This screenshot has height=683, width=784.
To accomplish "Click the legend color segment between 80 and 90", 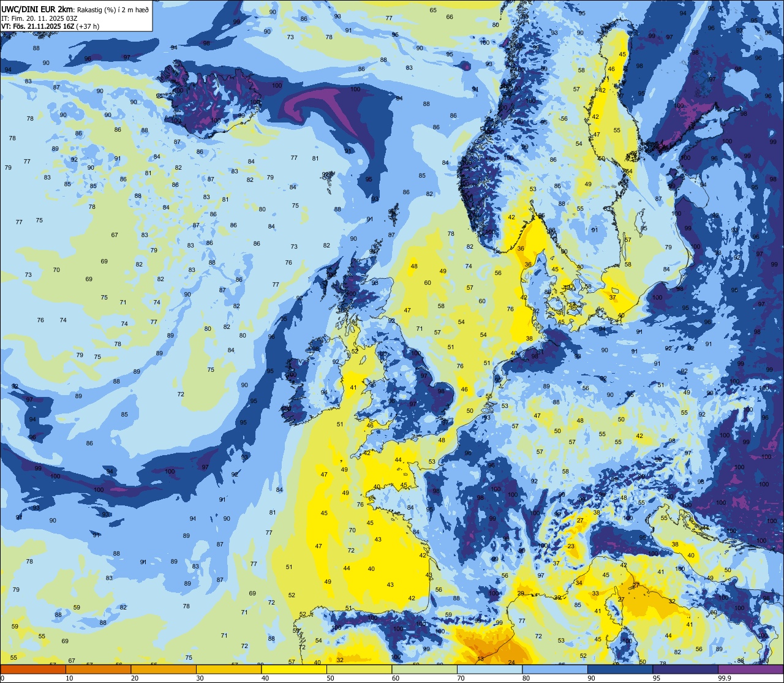I will pyautogui.click(x=555, y=669).
